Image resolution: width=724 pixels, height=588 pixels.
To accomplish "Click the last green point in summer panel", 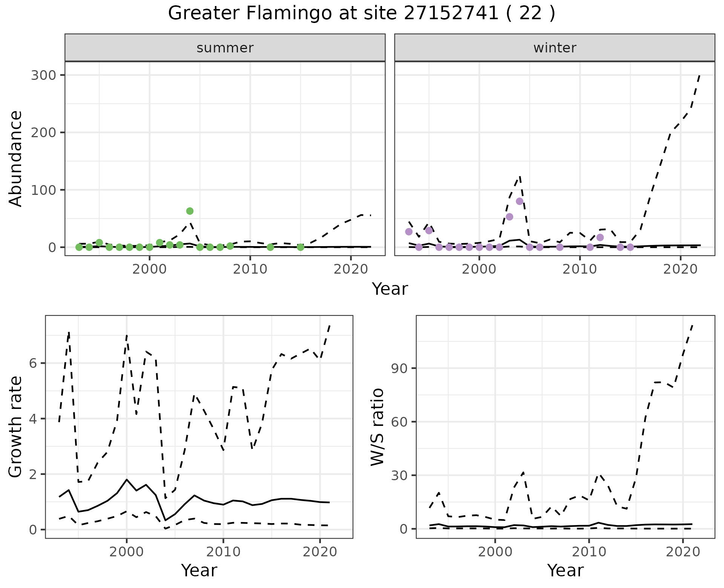I will [x=301, y=247].
